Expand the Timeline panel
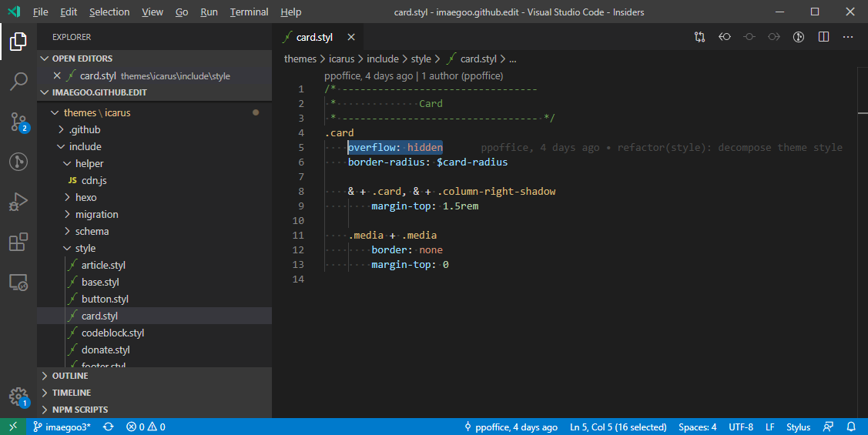Image resolution: width=868 pixels, height=435 pixels. pos(155,393)
